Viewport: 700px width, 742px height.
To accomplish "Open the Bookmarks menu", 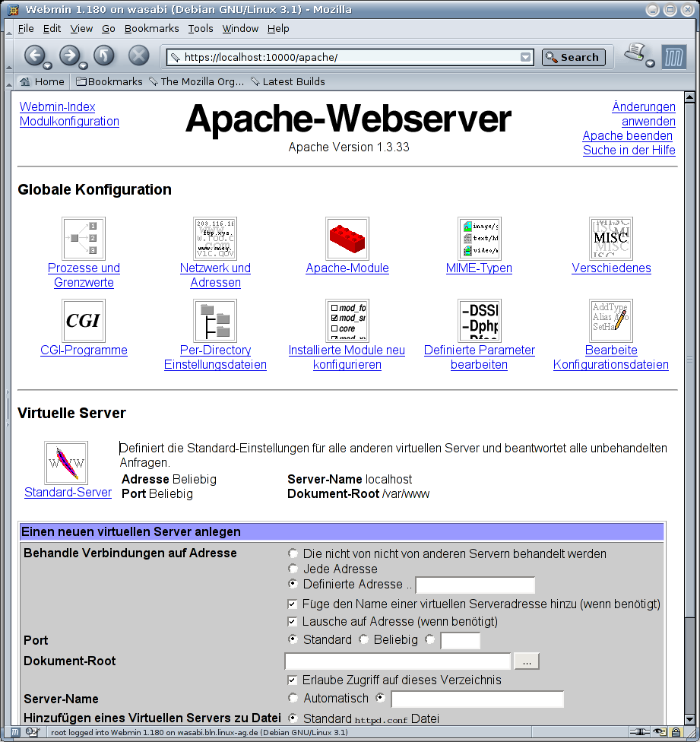I will [x=151, y=28].
